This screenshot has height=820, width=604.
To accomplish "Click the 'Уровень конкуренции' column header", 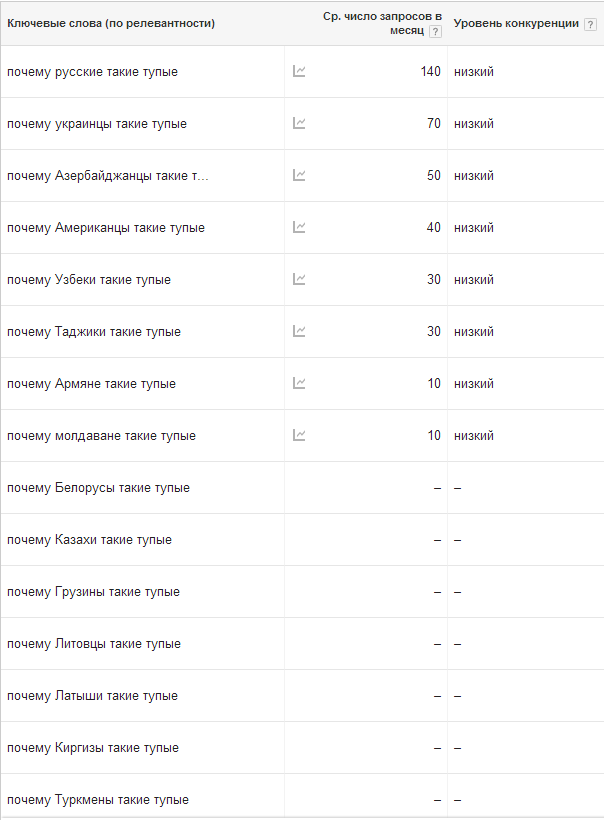I will pos(516,24).
